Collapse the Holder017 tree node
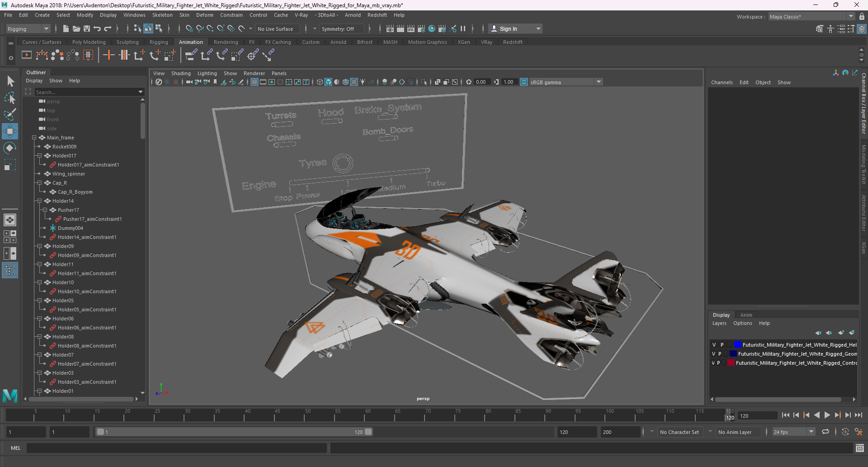 point(39,156)
